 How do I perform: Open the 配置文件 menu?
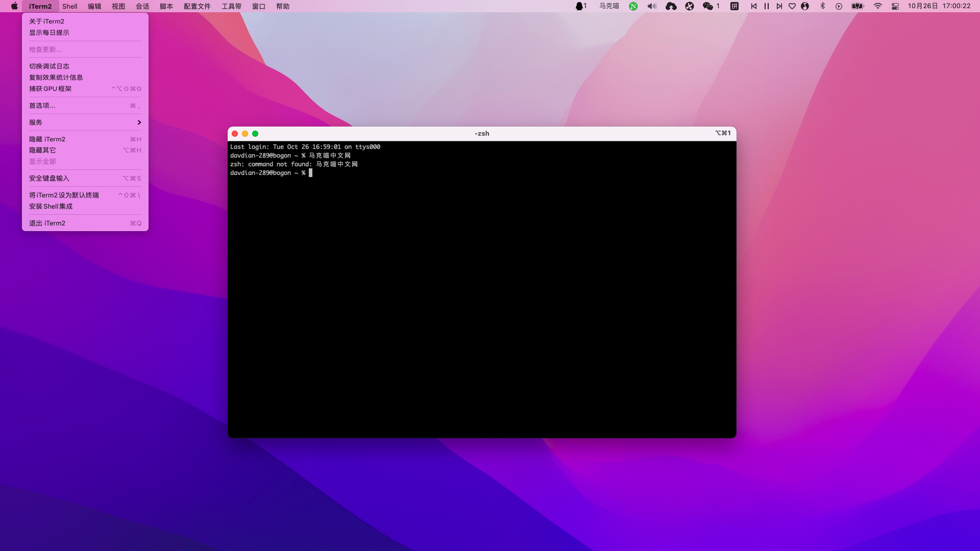click(x=197, y=6)
